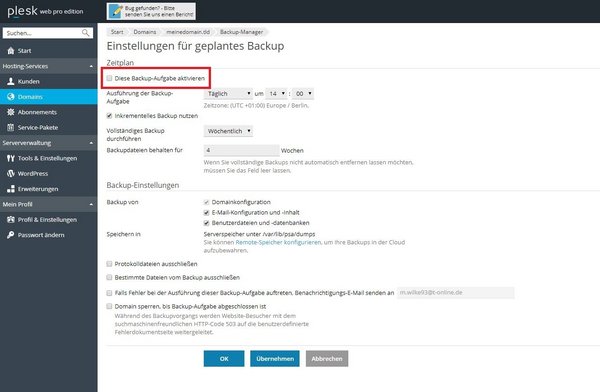
Task: Open Service-Pakete in the sidebar
Action: [49, 127]
